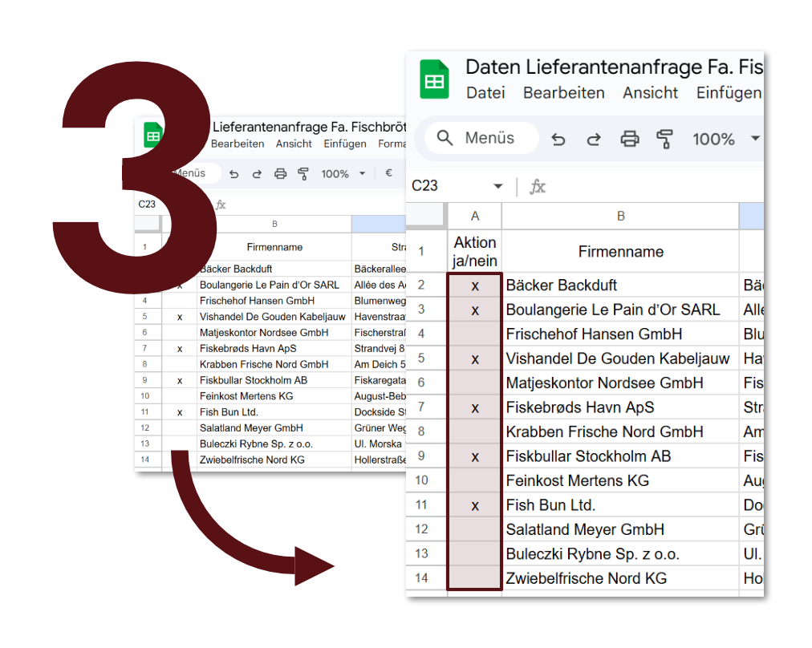
Task: Open Bearbeiten menu in larger spreadsheet
Action: click(x=563, y=93)
